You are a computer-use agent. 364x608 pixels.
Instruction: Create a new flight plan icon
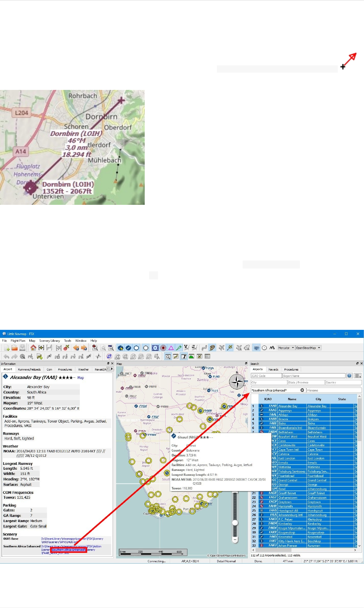coord(6,348)
